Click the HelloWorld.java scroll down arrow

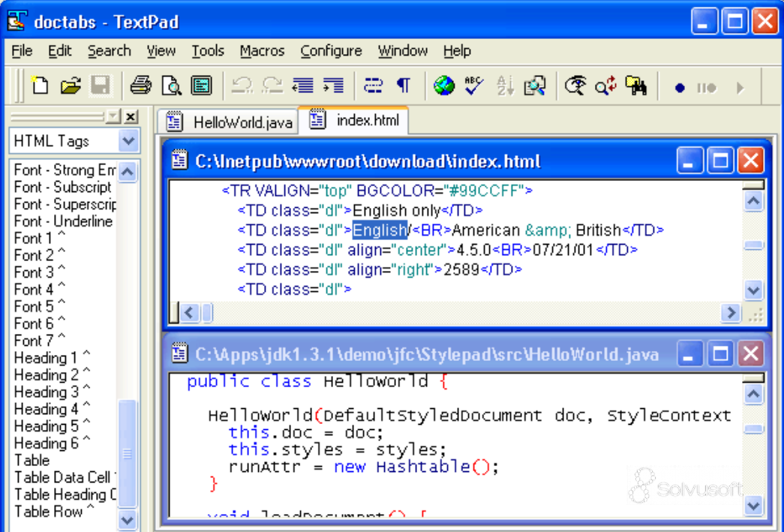(x=753, y=506)
